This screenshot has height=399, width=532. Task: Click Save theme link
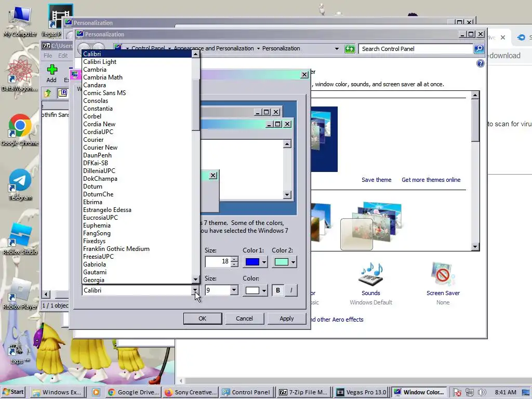pyautogui.click(x=376, y=180)
